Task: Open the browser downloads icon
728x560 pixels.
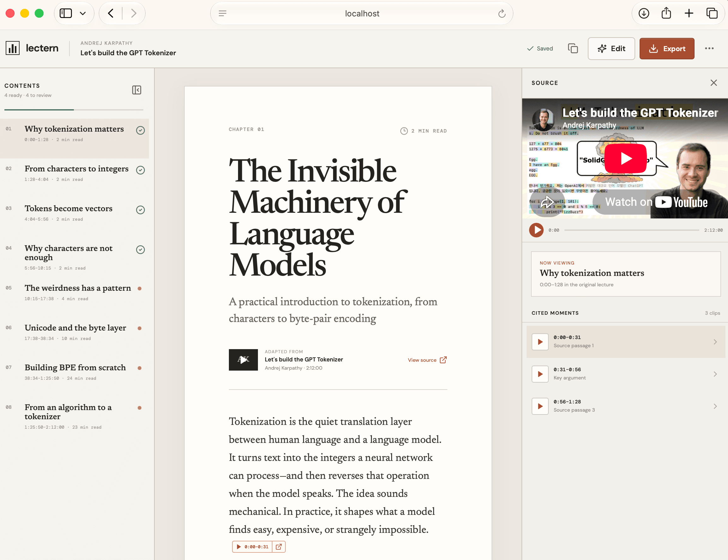Action: (644, 13)
